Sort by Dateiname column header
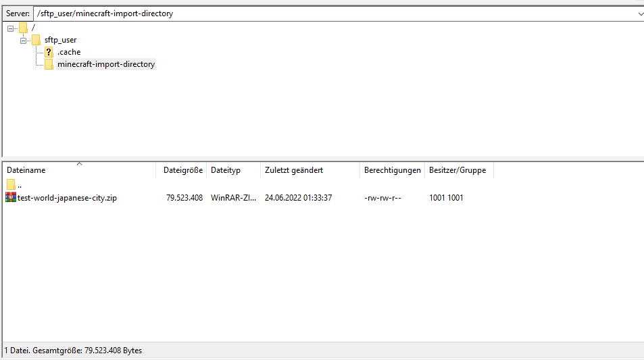The height and width of the screenshot is (360, 644). [x=26, y=170]
